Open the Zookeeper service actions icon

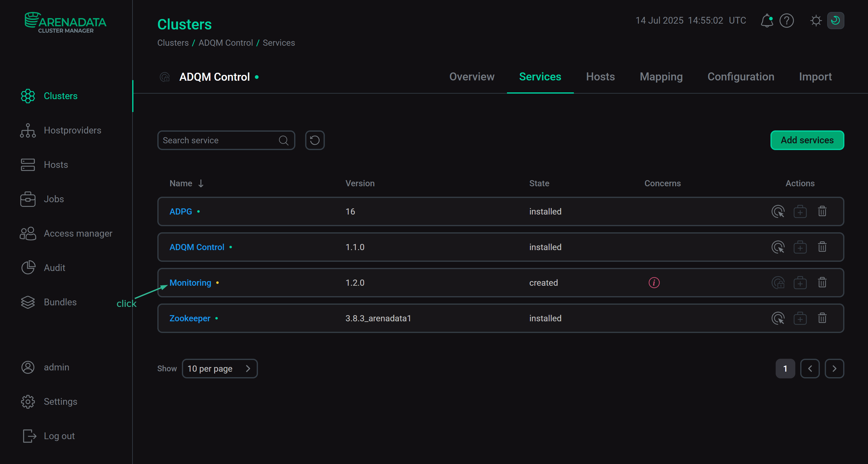coord(778,318)
